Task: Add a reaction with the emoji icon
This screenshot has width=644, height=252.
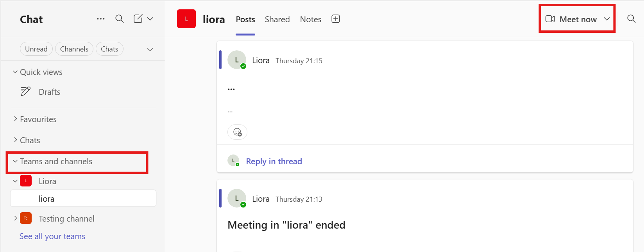Action: (x=237, y=132)
